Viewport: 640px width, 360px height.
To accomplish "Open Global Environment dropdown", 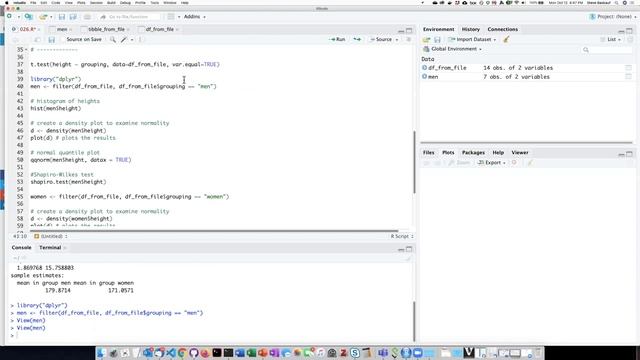I will (452, 49).
